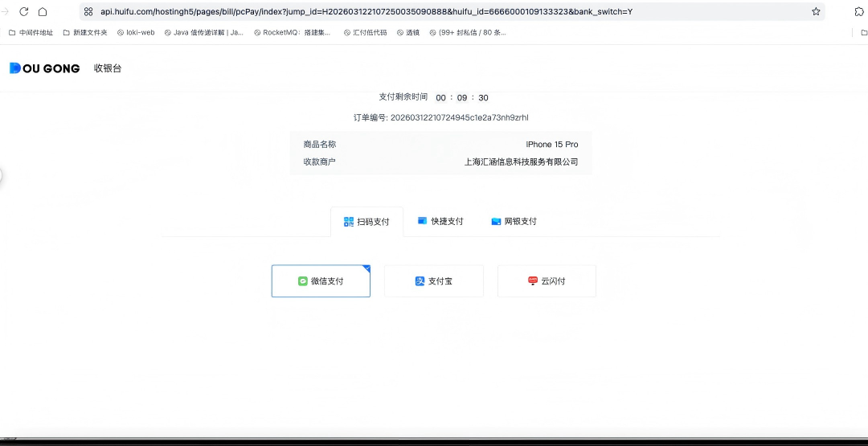This screenshot has height=446, width=868.
Task: Click the 收银台 header title
Action: 108,68
